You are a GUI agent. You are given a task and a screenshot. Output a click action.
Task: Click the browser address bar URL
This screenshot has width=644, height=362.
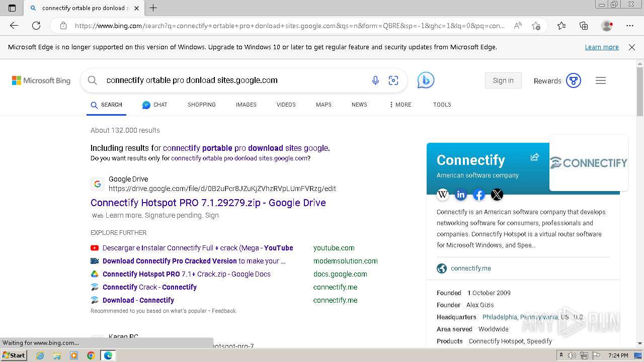289,26
